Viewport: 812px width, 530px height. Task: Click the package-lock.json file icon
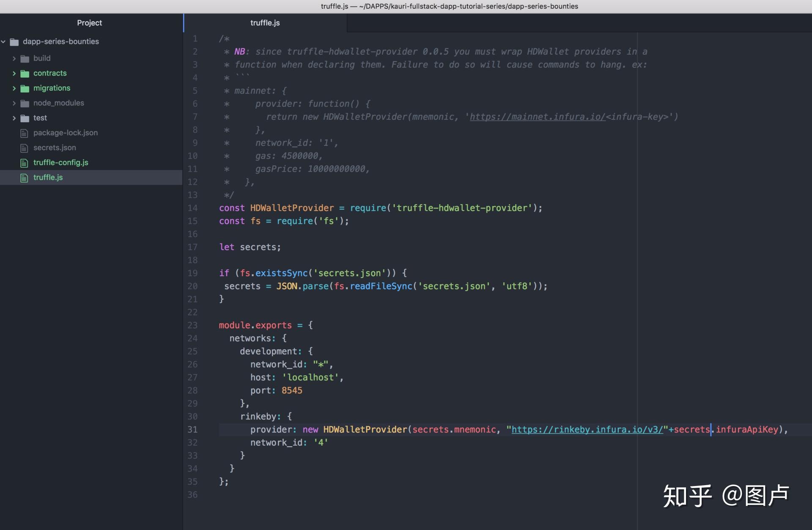pos(24,133)
